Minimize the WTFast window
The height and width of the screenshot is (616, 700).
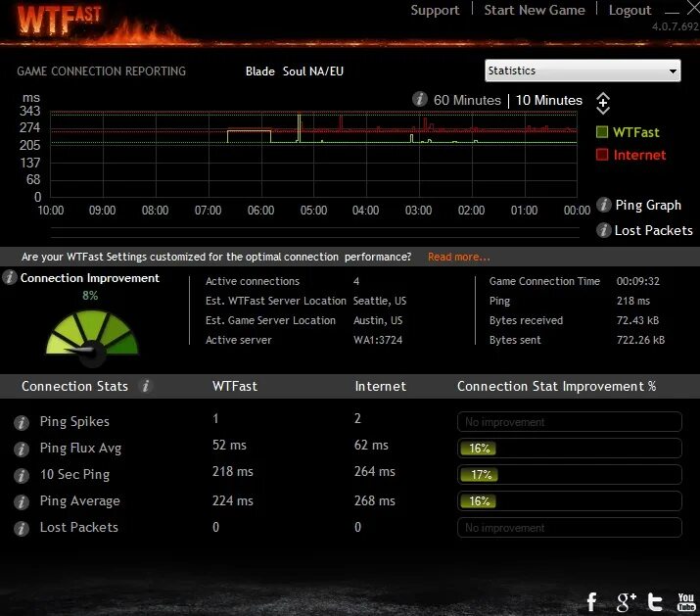(x=672, y=12)
